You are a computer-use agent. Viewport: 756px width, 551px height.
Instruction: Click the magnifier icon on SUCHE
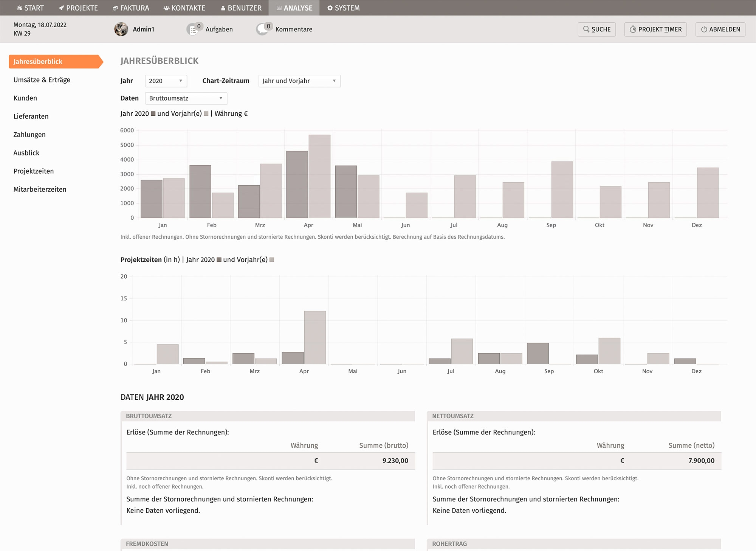pos(586,29)
